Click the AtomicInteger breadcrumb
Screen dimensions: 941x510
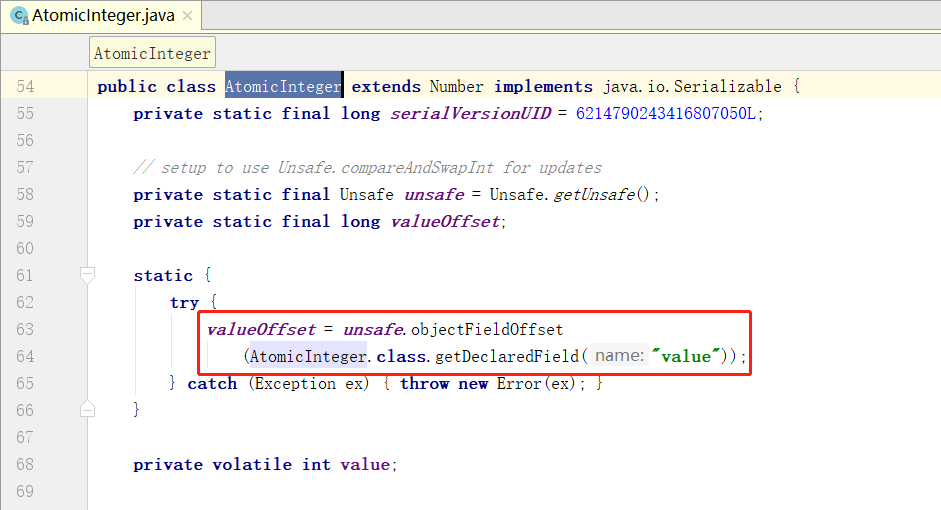(152, 53)
